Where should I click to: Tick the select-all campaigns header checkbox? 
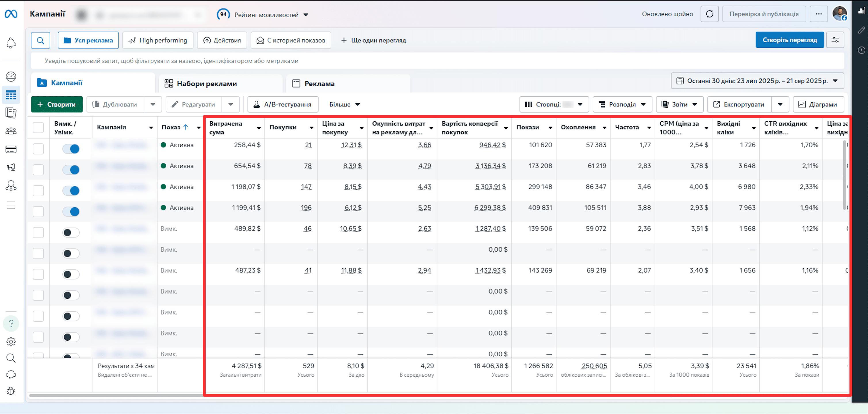pyautogui.click(x=39, y=128)
